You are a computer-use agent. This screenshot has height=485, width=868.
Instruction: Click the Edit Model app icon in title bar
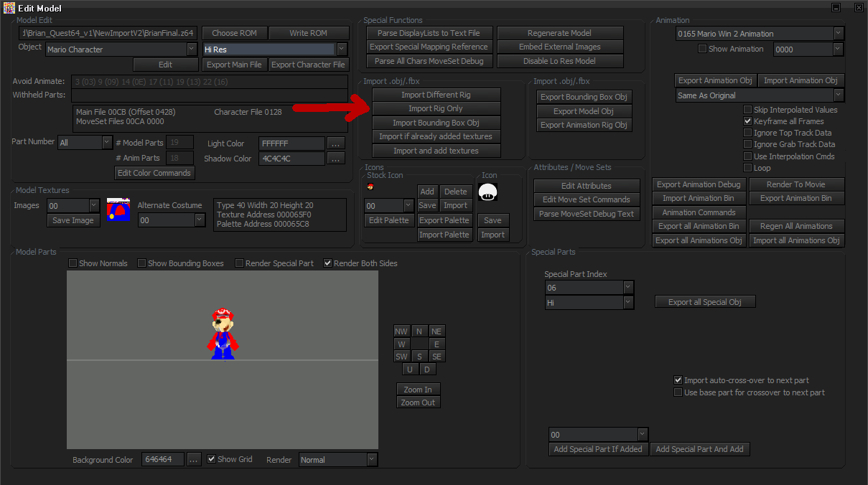pos(9,8)
